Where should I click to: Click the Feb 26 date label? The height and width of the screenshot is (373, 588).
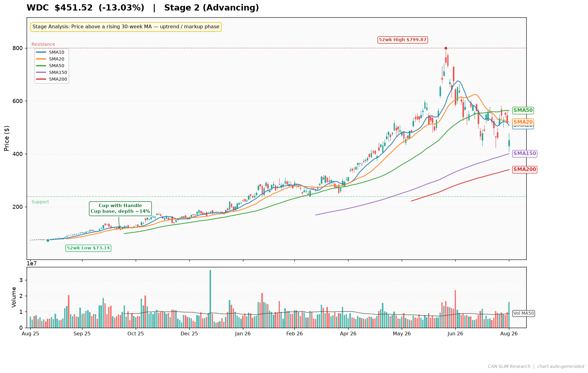(294, 334)
